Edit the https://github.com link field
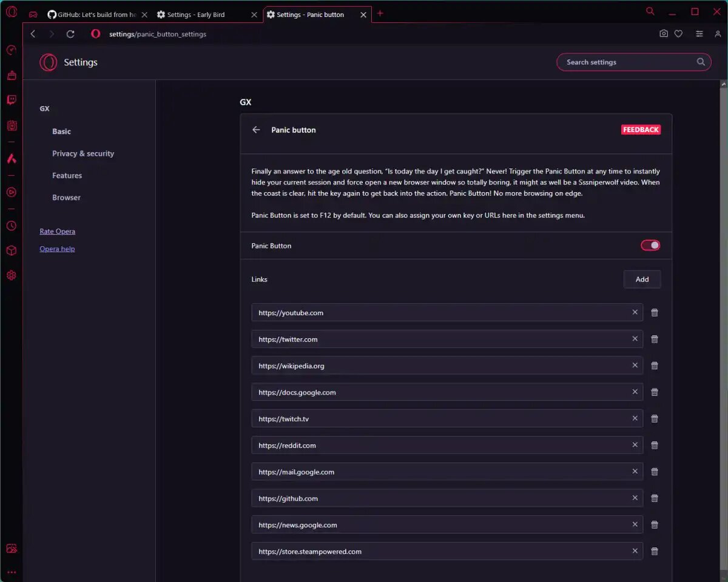 click(x=447, y=498)
